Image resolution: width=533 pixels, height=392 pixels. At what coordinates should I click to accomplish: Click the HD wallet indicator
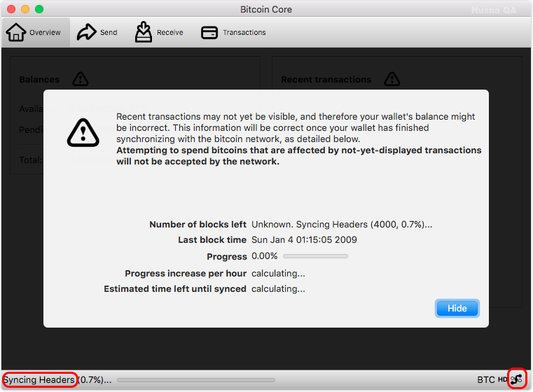click(x=502, y=379)
